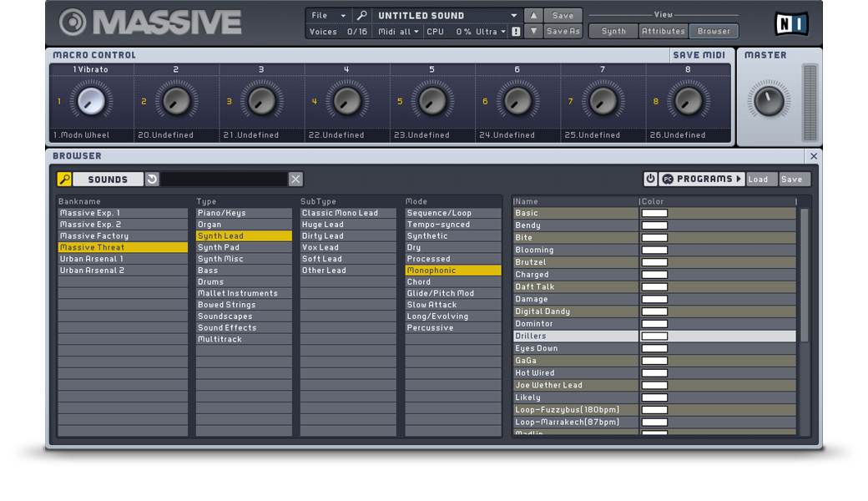Image resolution: width=868 pixels, height=501 pixels.
Task: Toggle the Classic Mono Lead subtype
Action: 348,213
